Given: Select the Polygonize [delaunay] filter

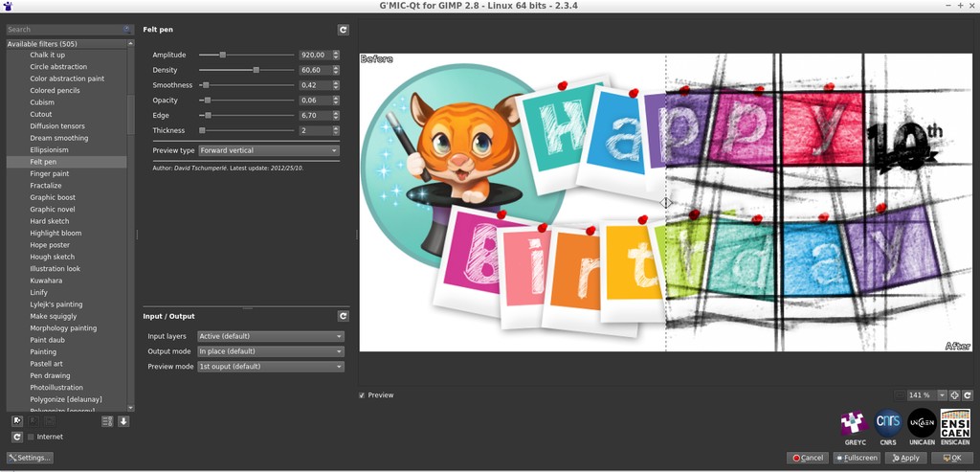Looking at the screenshot, I should [66, 399].
